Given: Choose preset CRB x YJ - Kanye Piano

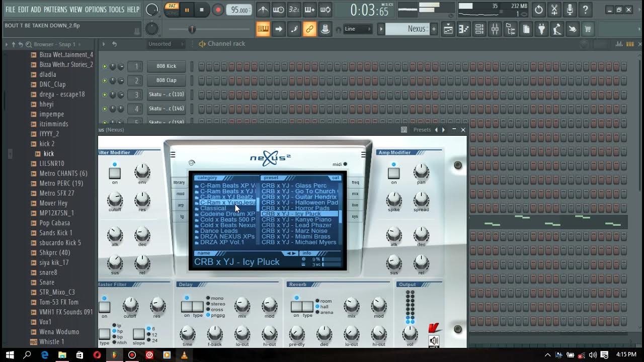Looking at the screenshot, I should tap(296, 220).
